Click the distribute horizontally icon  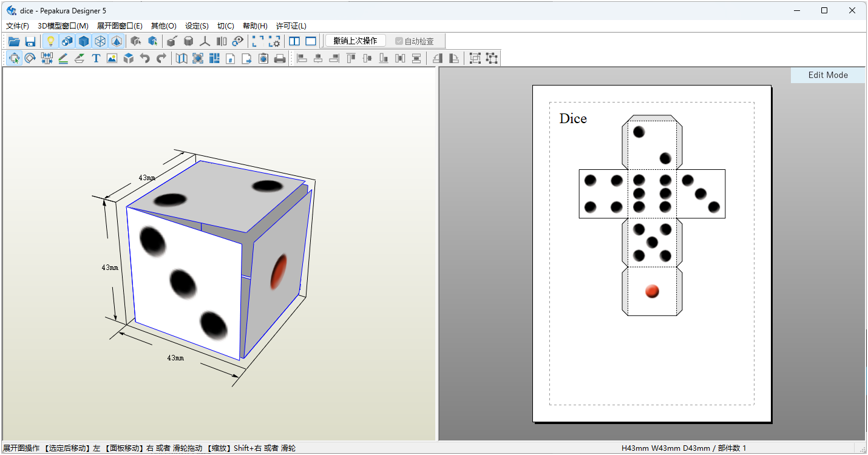400,58
